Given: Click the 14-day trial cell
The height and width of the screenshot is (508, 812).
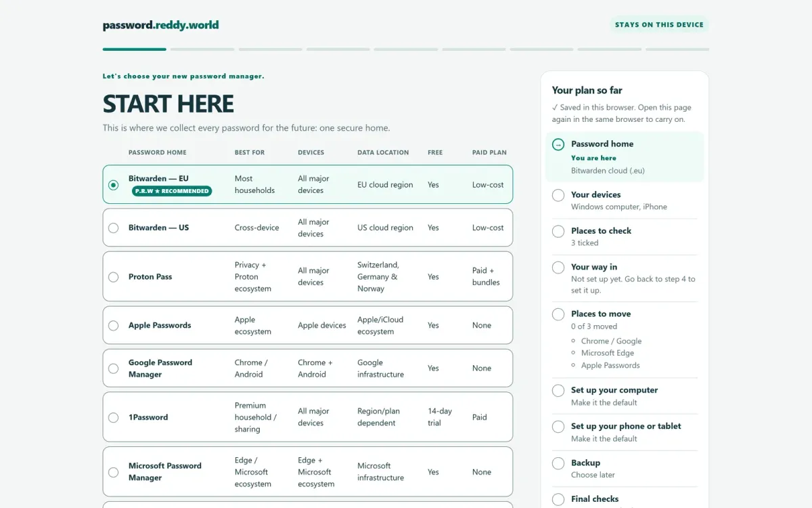Looking at the screenshot, I should (x=440, y=417).
